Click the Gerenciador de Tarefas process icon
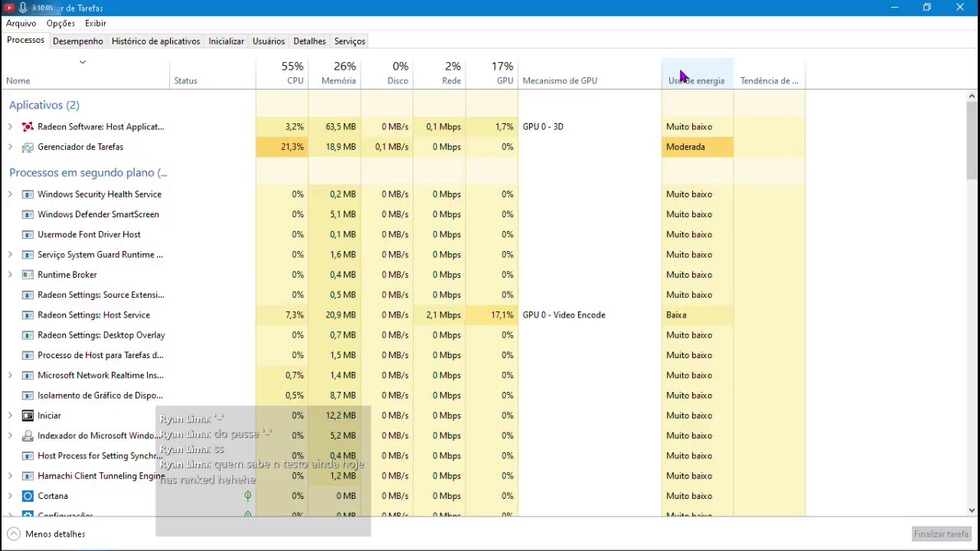 coord(28,147)
